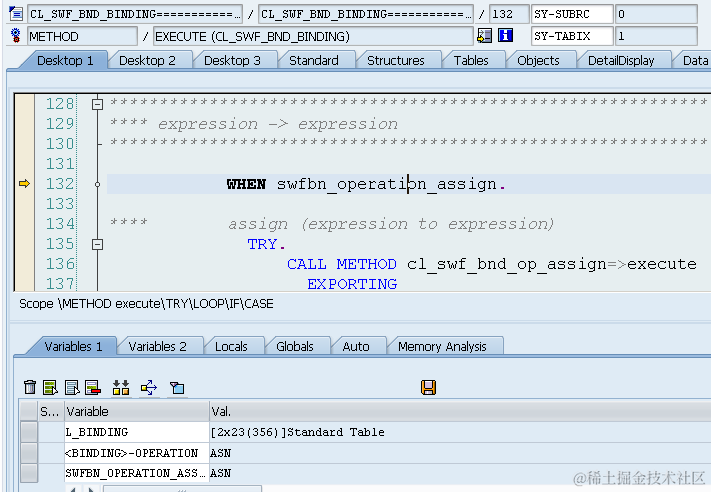The width and height of the screenshot is (711, 492).
Task: Click the <BINDING>-OPERATION variable cell
Action: (x=136, y=453)
